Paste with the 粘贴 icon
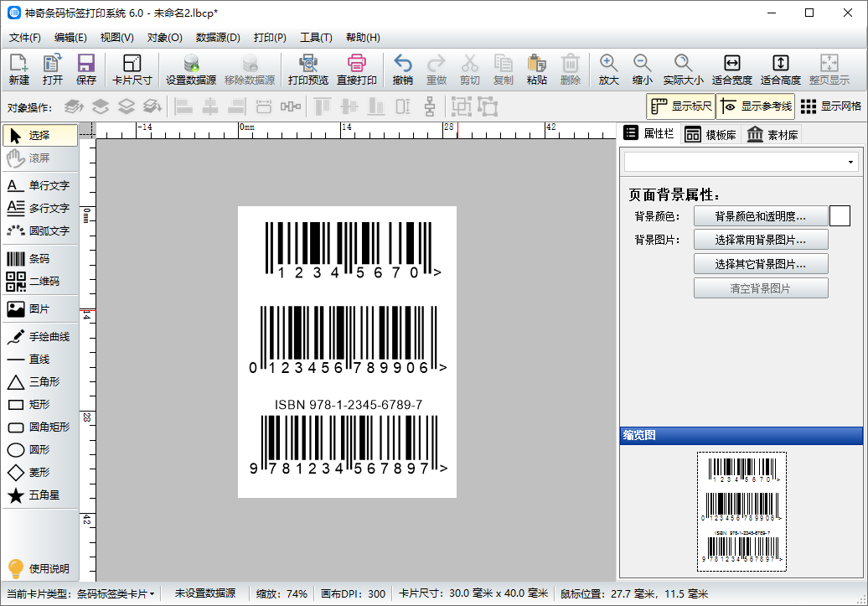 point(536,70)
